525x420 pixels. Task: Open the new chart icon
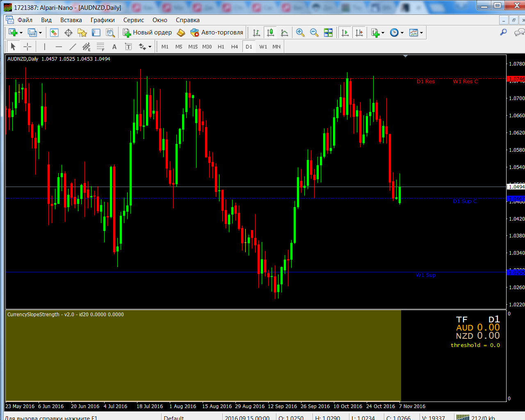[13, 32]
